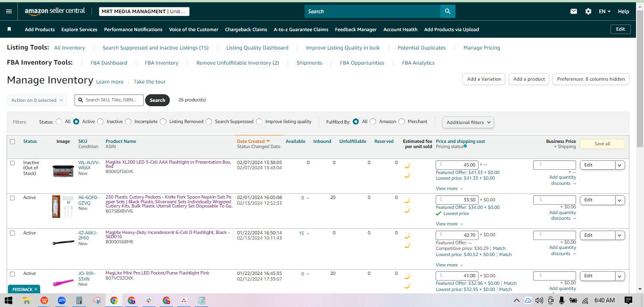The height and width of the screenshot is (307, 644).
Task: Click the volume speaker tray icon
Action: (539, 300)
